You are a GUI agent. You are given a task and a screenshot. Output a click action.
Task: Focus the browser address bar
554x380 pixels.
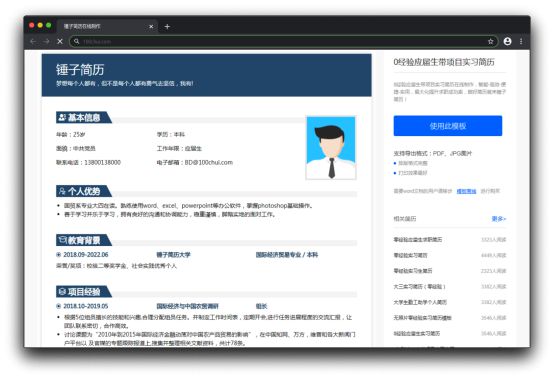click(x=283, y=41)
